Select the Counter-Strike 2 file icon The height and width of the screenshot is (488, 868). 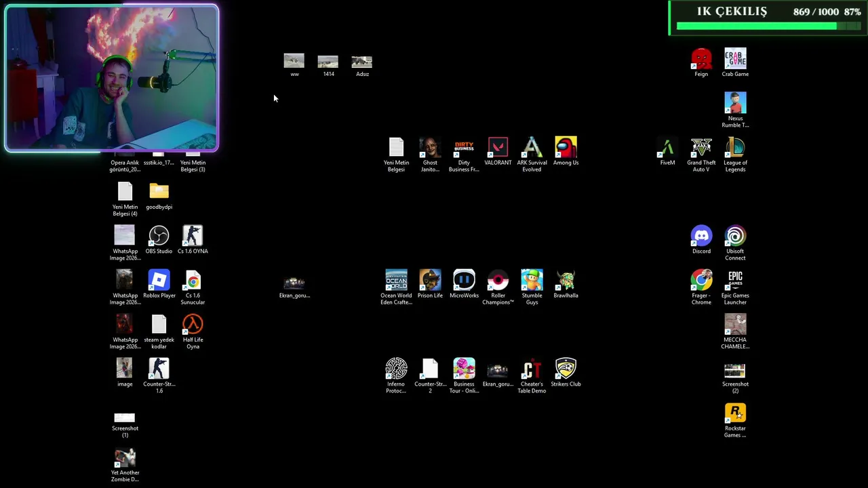430,369
